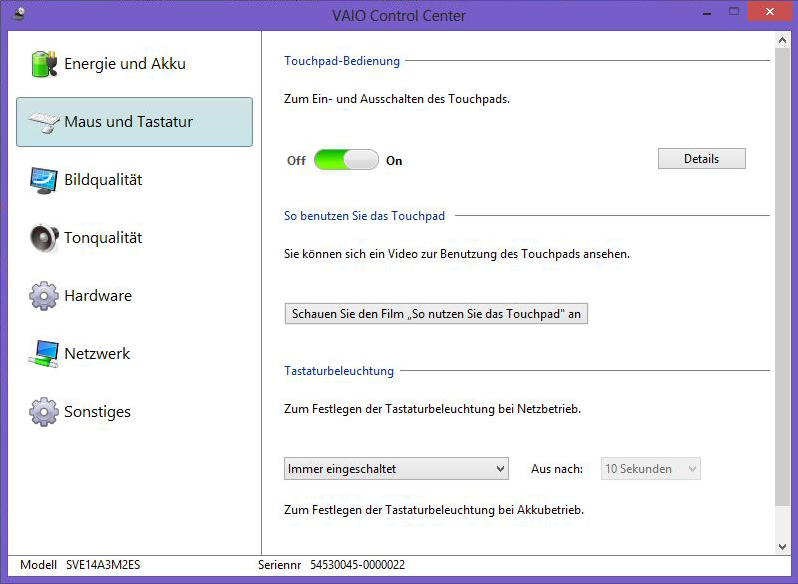Image resolution: width=798 pixels, height=584 pixels.
Task: Click the Details button for touchpad
Action: (702, 159)
